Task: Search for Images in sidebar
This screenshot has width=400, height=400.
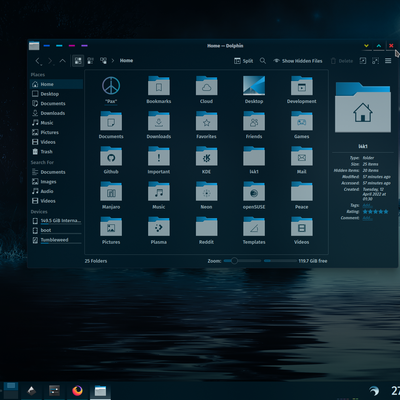Action: (56, 182)
